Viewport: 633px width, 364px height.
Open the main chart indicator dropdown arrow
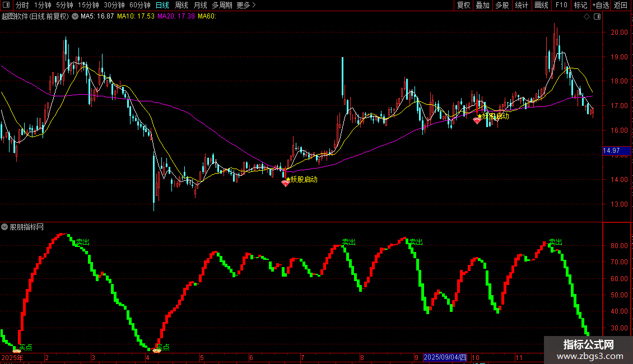tap(75, 17)
